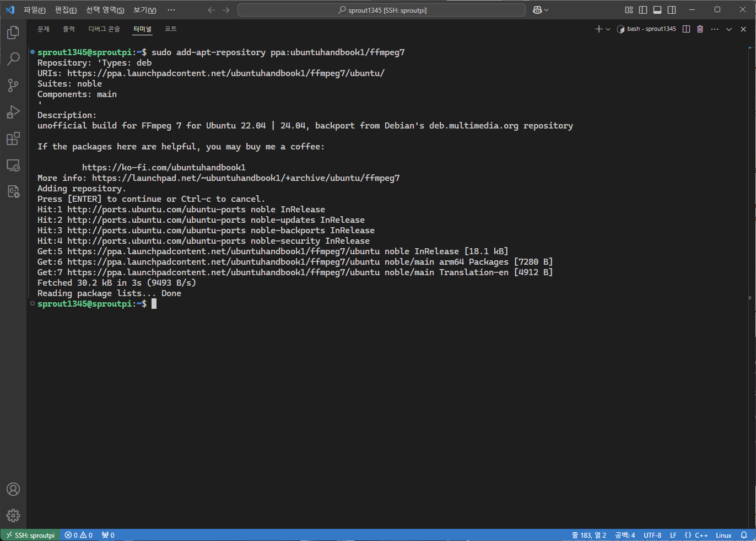Open the C++ file-with-gear view in activity bar

(13, 191)
